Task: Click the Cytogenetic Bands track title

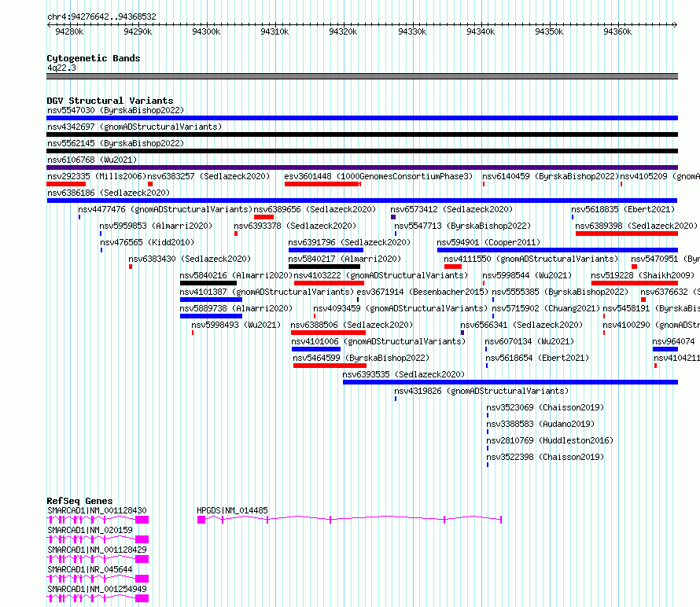Action: click(x=94, y=58)
